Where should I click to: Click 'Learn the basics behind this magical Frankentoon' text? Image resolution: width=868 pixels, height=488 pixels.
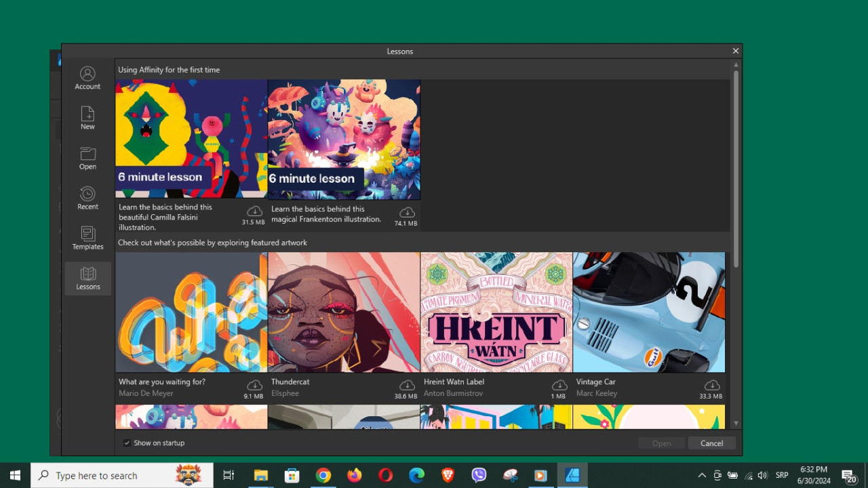326,214
